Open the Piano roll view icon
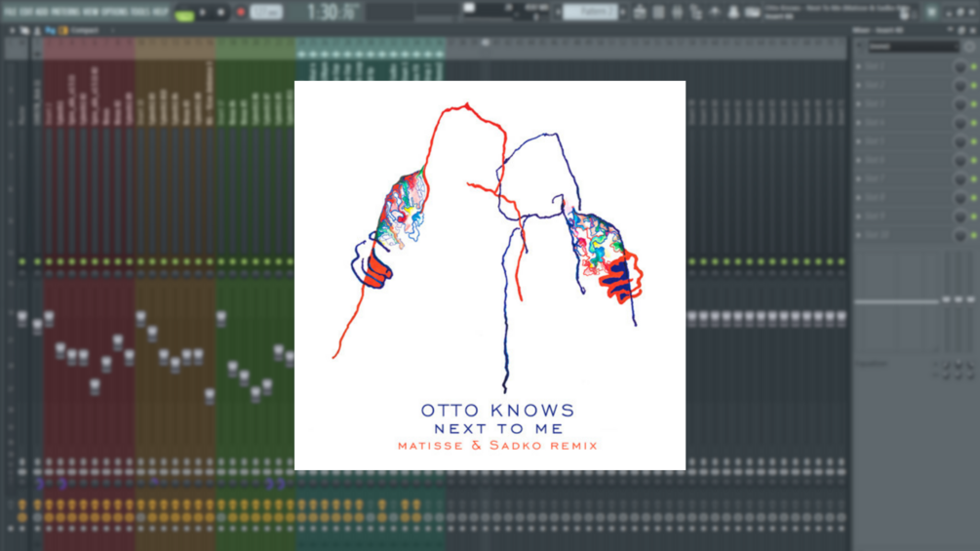The image size is (980, 551). 658,12
